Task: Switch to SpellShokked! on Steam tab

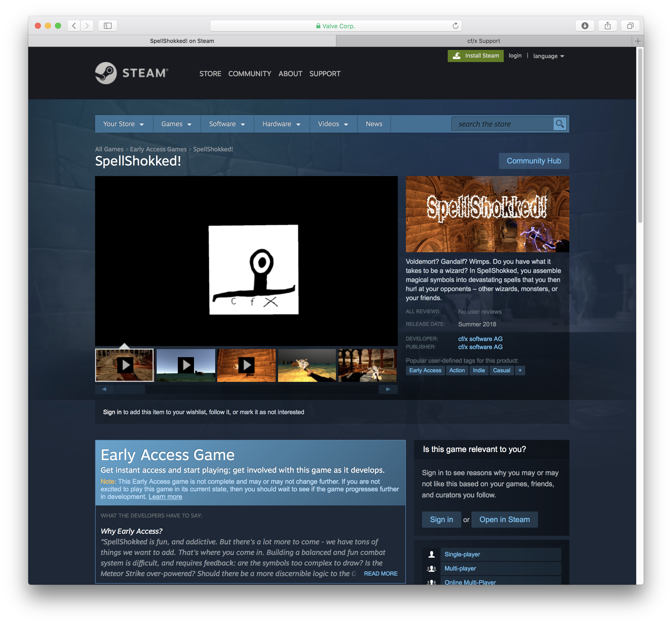Action: click(182, 41)
